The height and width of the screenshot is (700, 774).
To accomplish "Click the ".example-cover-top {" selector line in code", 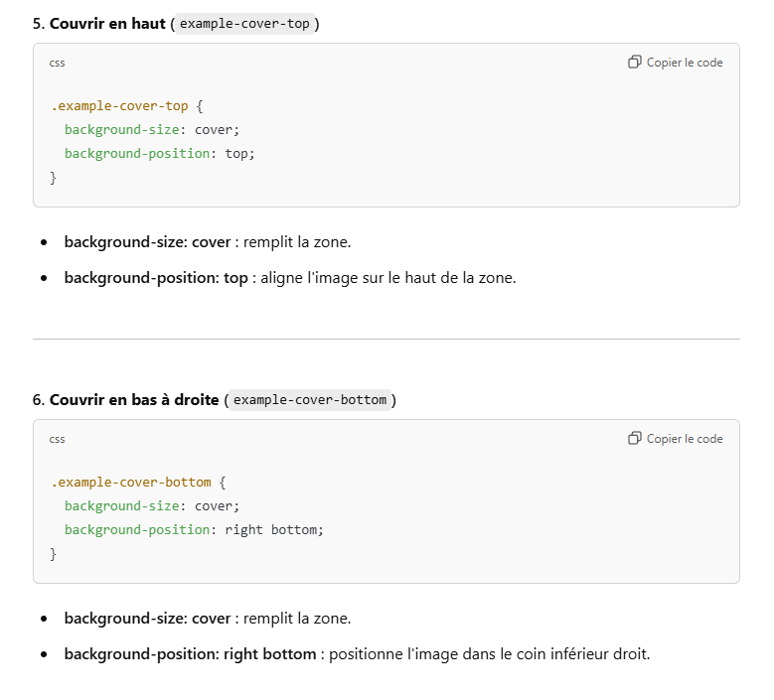I will (x=127, y=106).
